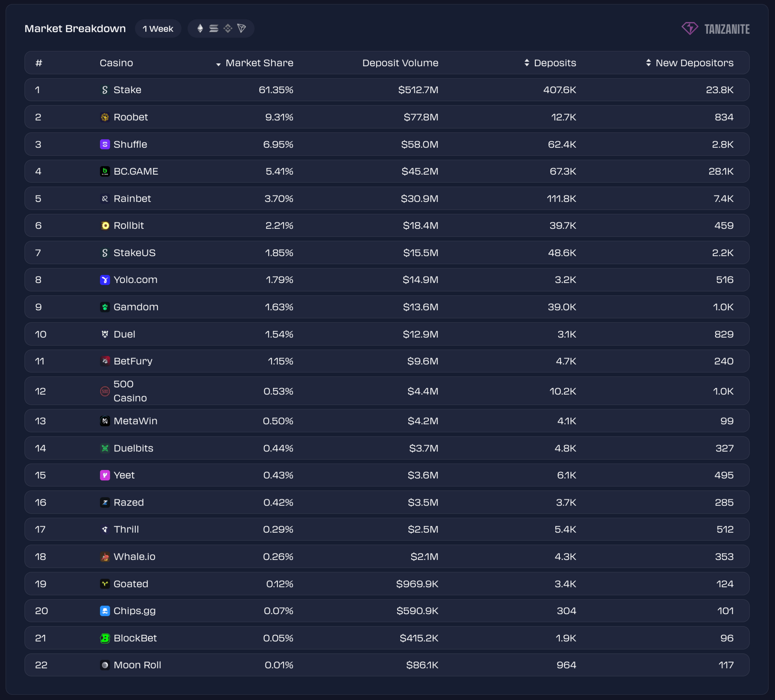Open the Stake casino link
This screenshot has height=700, width=775.
click(127, 90)
